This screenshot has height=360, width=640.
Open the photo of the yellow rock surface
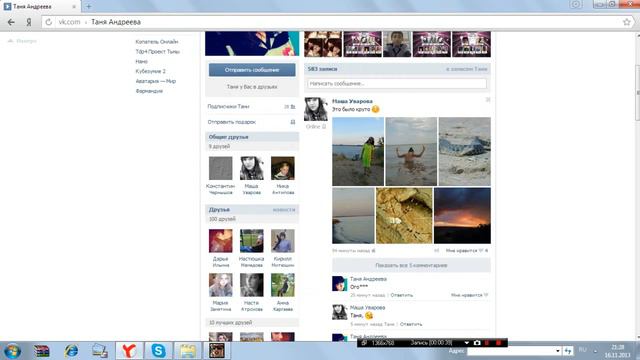404,216
